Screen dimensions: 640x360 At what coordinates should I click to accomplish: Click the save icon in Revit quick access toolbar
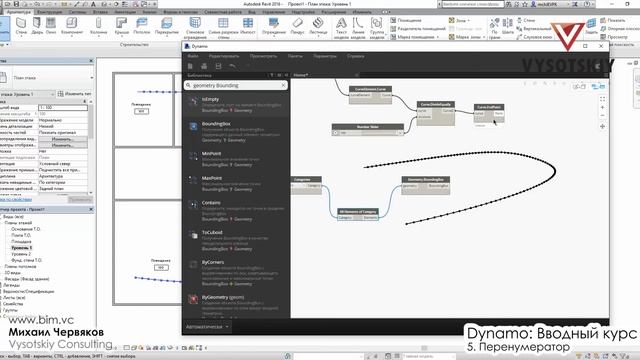coord(16,4)
